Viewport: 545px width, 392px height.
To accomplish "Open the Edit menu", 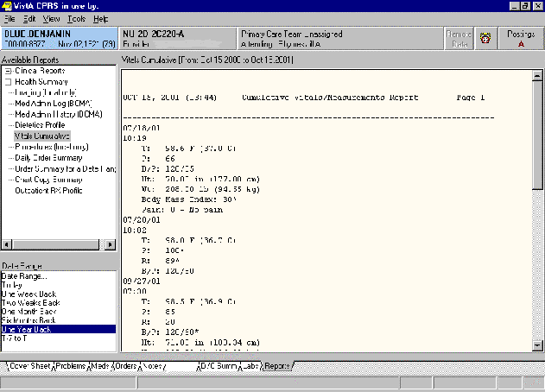I will coord(29,19).
